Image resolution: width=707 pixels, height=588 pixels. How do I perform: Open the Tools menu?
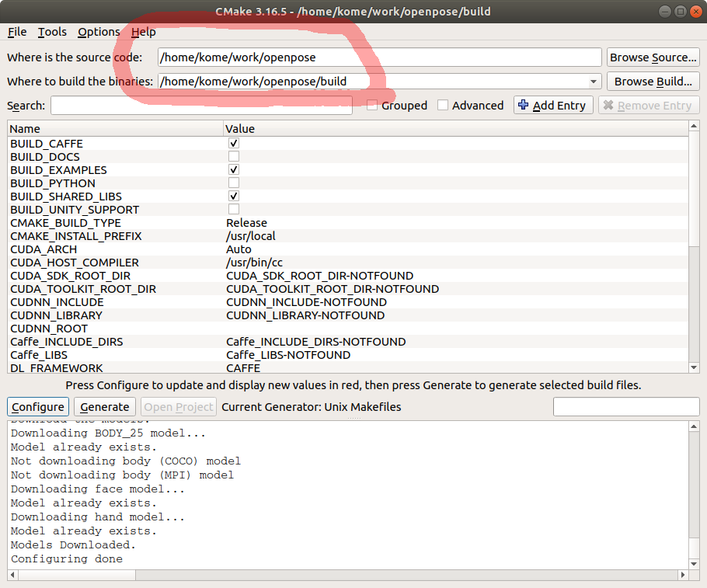[51, 32]
